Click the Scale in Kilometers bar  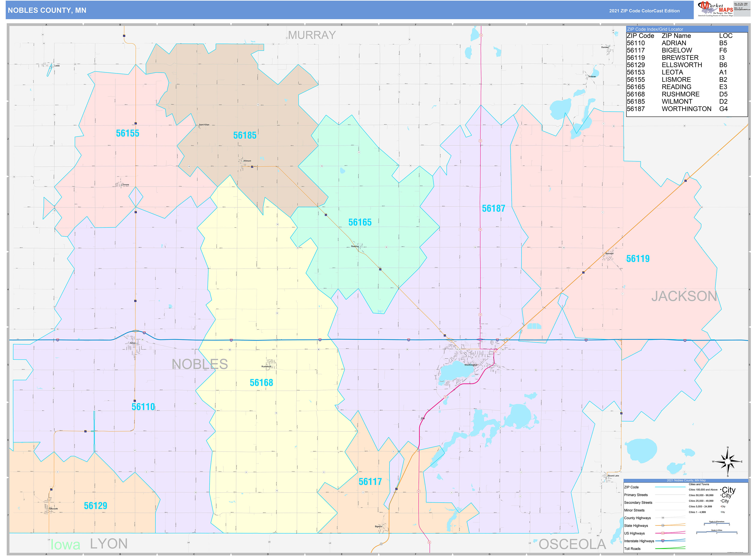[717, 523]
